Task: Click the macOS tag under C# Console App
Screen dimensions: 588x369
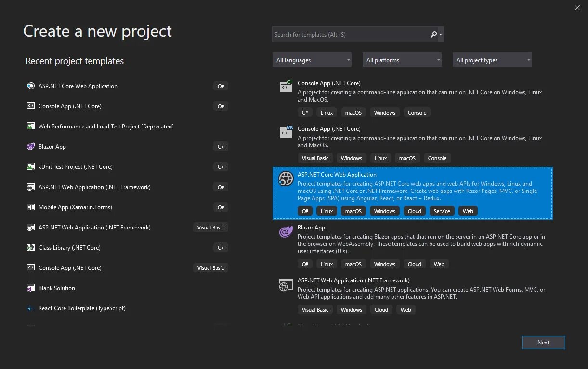Action: pyautogui.click(x=353, y=113)
